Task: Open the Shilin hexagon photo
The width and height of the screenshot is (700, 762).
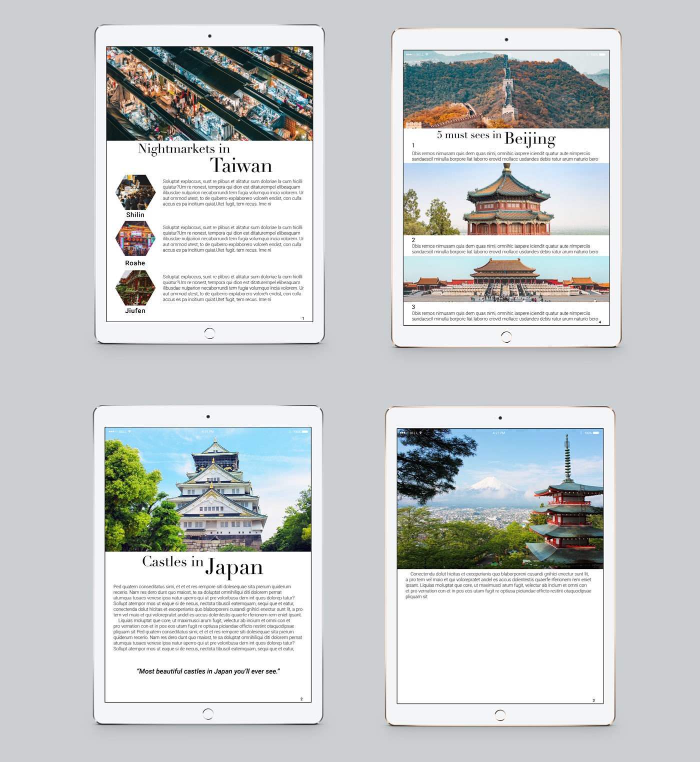Action: (135, 192)
